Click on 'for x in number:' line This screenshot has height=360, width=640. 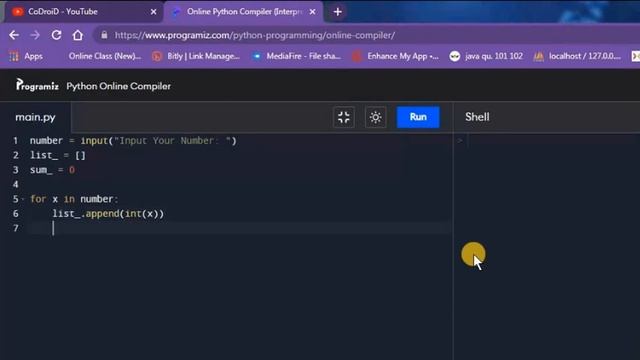[x=74, y=199]
